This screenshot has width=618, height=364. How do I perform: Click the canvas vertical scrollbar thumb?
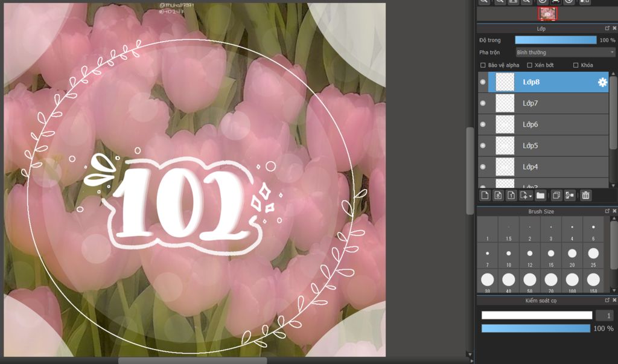[x=470, y=171]
